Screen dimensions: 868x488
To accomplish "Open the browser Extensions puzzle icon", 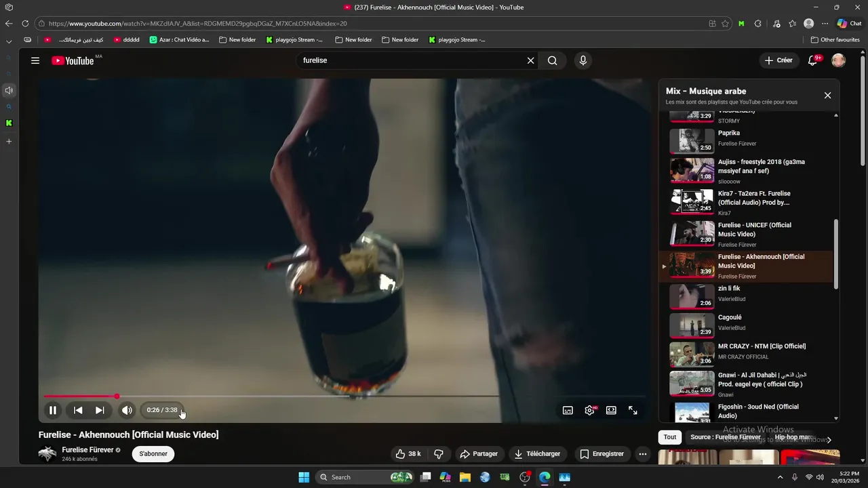I will click(x=758, y=23).
